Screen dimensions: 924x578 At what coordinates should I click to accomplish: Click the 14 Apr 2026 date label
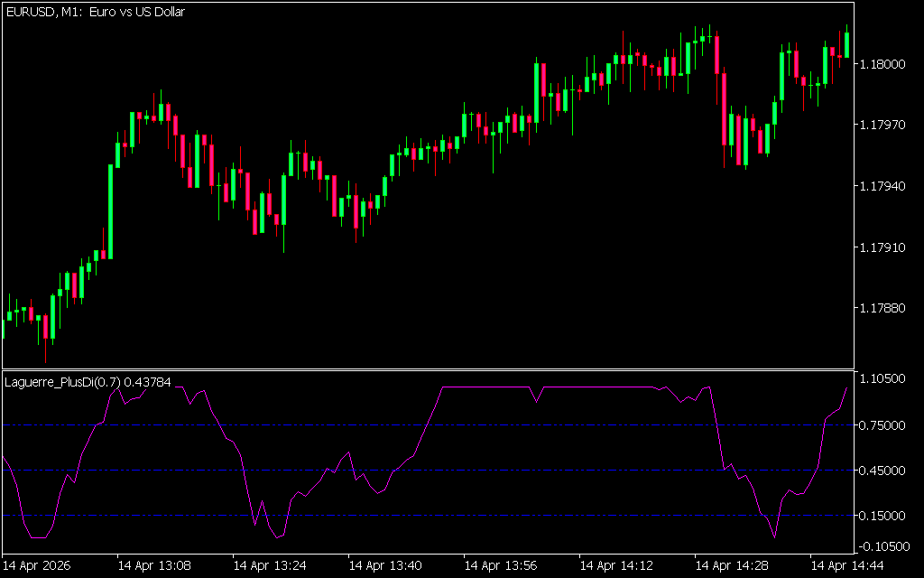point(37,566)
